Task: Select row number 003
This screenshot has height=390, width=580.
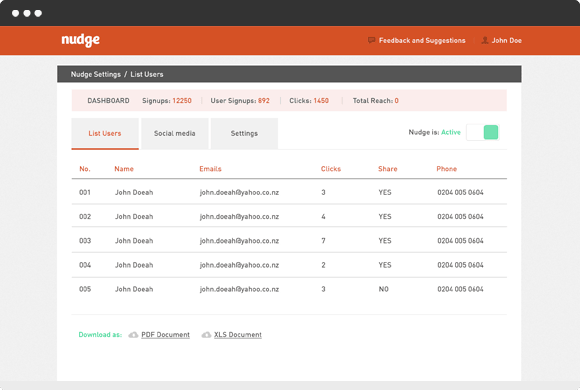Action: pyautogui.click(x=85, y=241)
